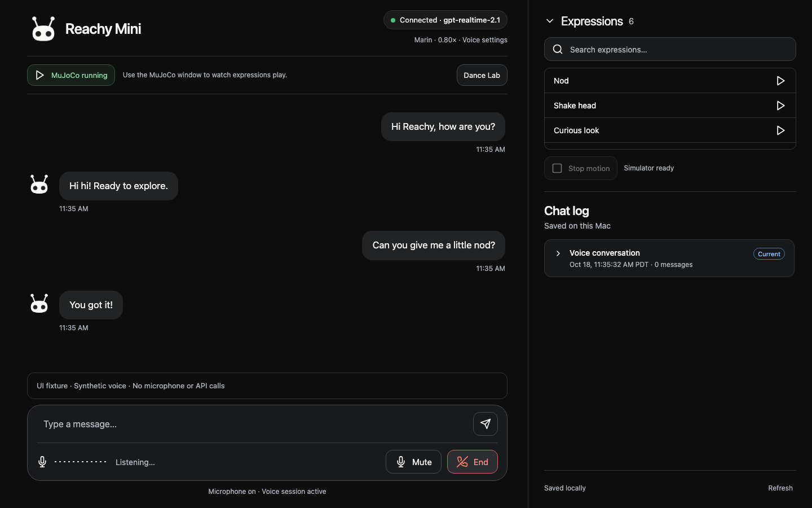
Task: Click the Saved locally footer text
Action: click(565, 488)
